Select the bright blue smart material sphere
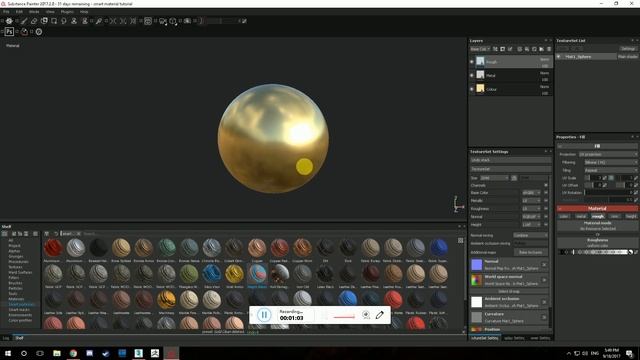Viewport: 640px width, 360px height. (347, 299)
